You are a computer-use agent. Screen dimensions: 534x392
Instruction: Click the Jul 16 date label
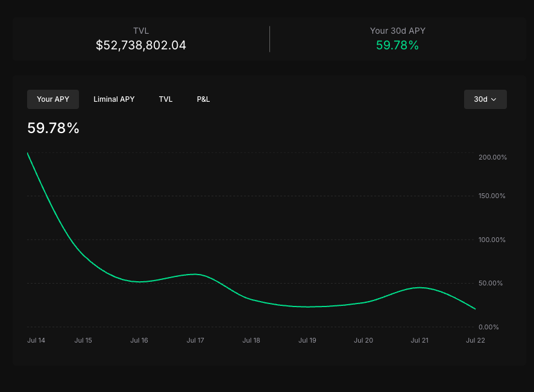pos(139,340)
